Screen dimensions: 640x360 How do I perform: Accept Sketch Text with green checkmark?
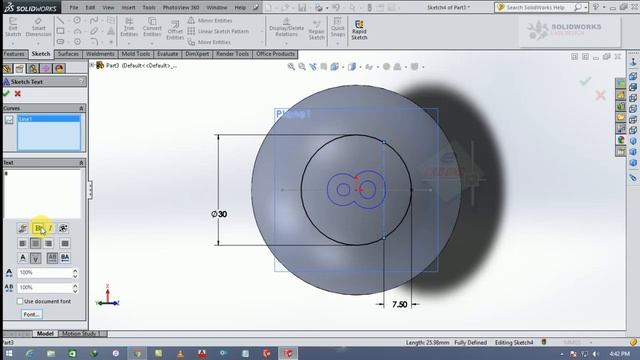[x=6, y=93]
